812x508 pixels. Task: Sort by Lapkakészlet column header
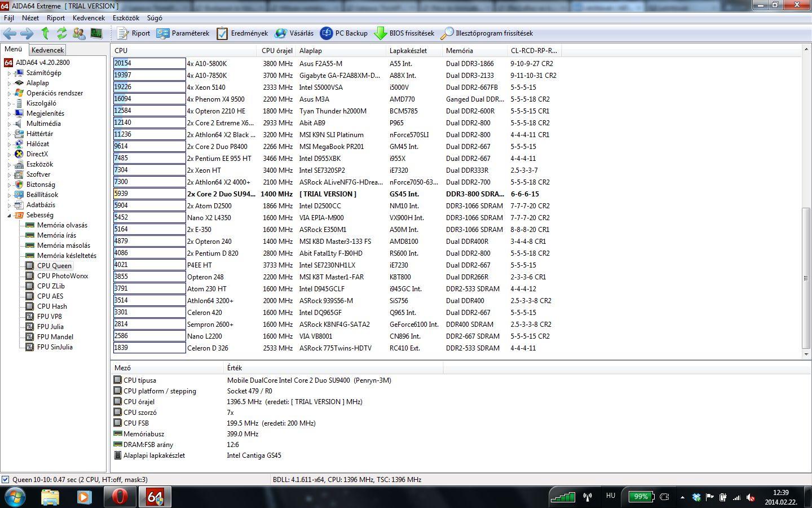tap(414, 51)
